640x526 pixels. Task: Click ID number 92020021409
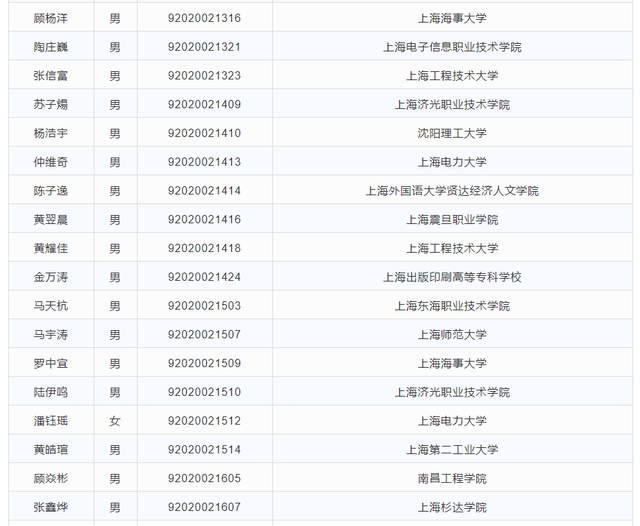[204, 104]
